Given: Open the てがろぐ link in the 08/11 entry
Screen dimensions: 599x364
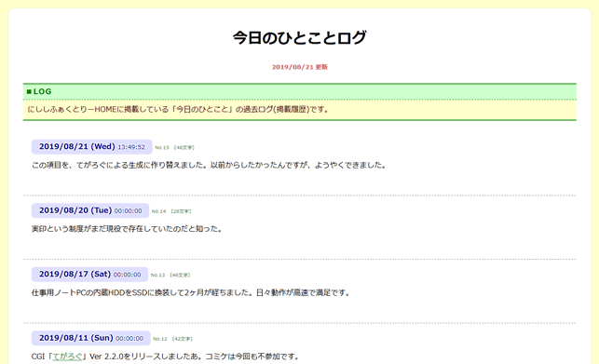Looking at the screenshot, I should (x=67, y=357).
